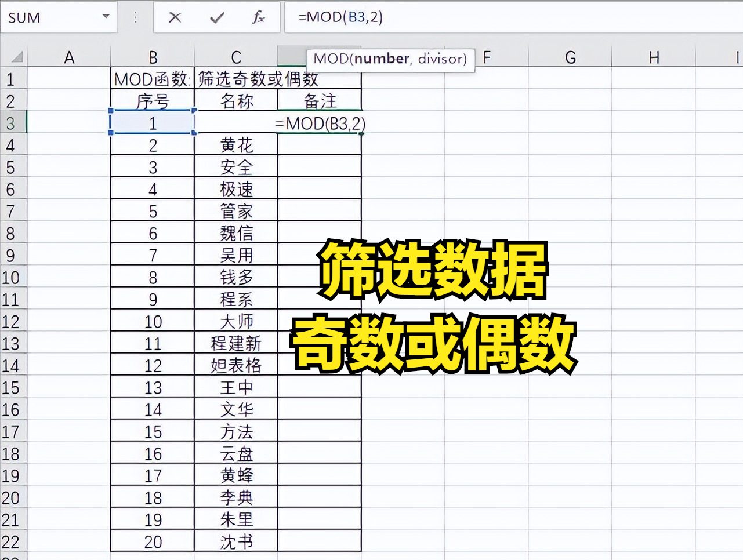Click the MOD function name in tooltip
The width and height of the screenshot is (743, 560).
tap(331, 59)
